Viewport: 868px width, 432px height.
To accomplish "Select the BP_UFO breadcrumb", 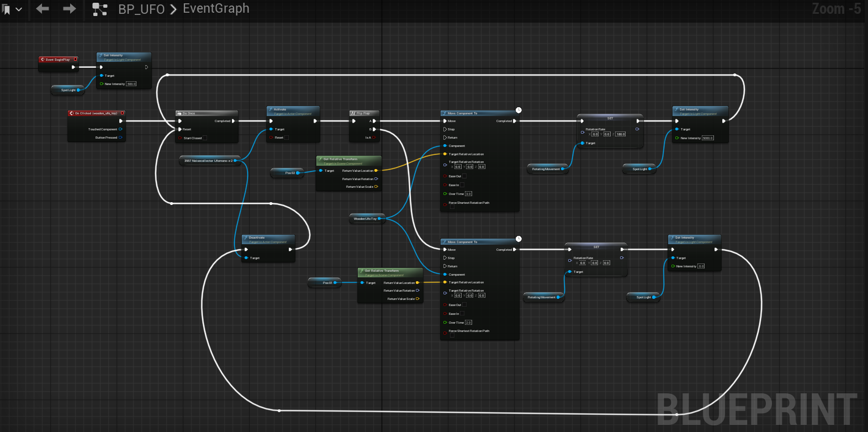I will (141, 9).
